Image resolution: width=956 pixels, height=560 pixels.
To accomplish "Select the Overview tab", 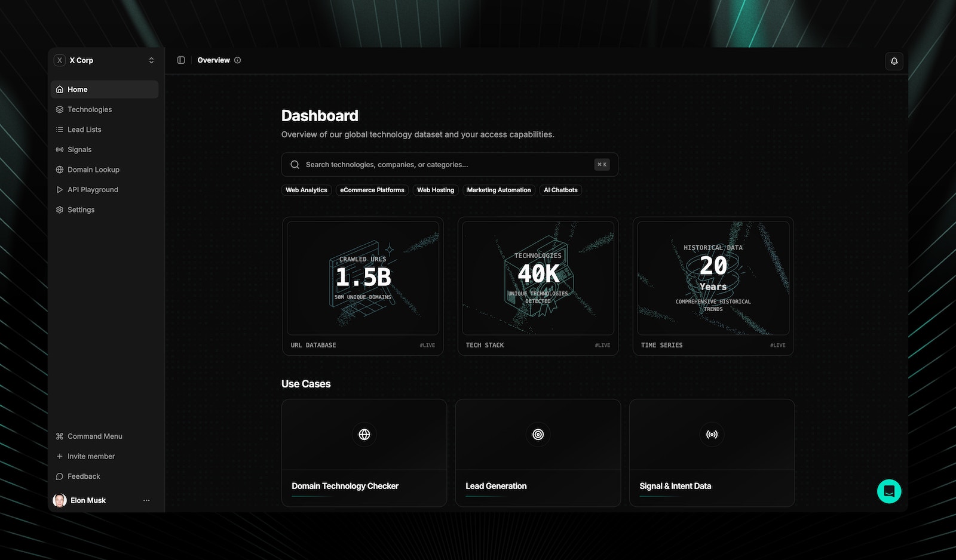I will 213,60.
